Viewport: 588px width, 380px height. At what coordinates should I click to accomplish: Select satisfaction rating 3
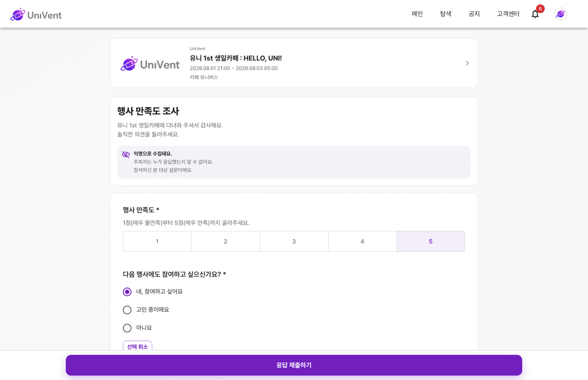294,241
